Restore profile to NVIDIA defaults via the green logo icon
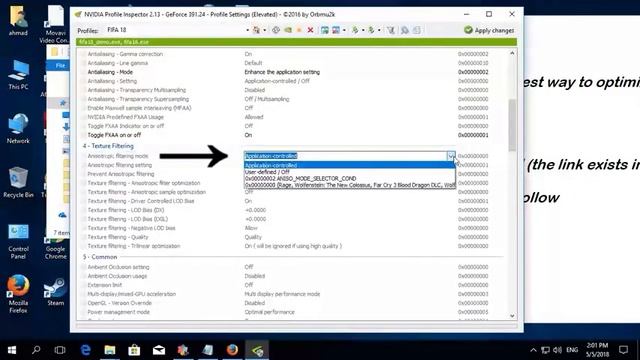This screenshot has width=640, height=360. click(288, 30)
